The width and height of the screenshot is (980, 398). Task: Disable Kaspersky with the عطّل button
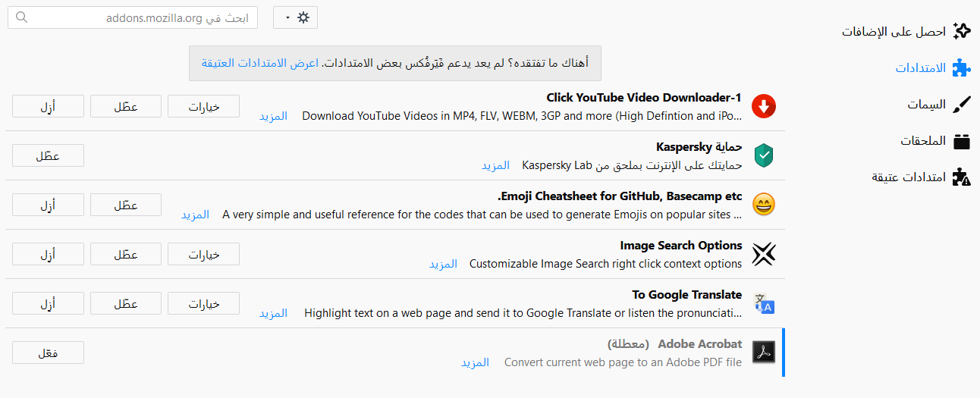point(48,155)
